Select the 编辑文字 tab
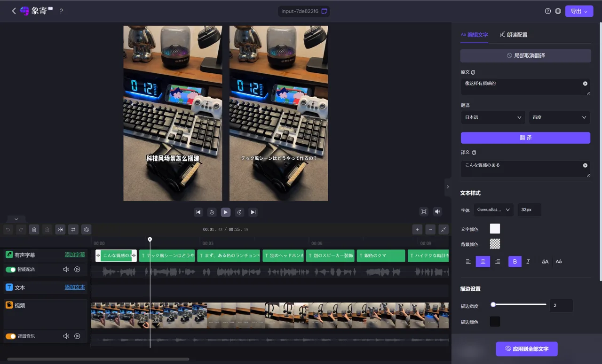This screenshot has height=364, width=602. pyautogui.click(x=474, y=35)
